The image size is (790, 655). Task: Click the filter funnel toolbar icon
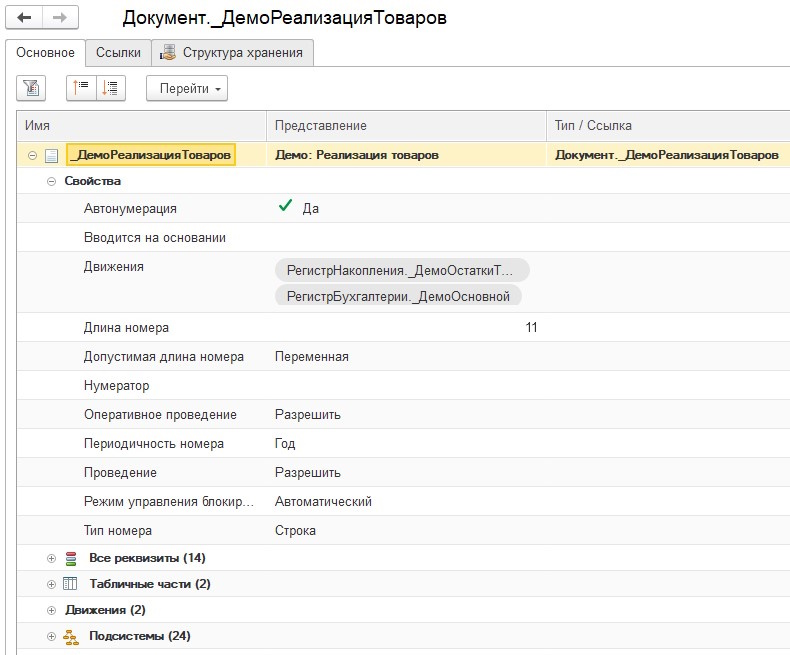click(x=31, y=88)
